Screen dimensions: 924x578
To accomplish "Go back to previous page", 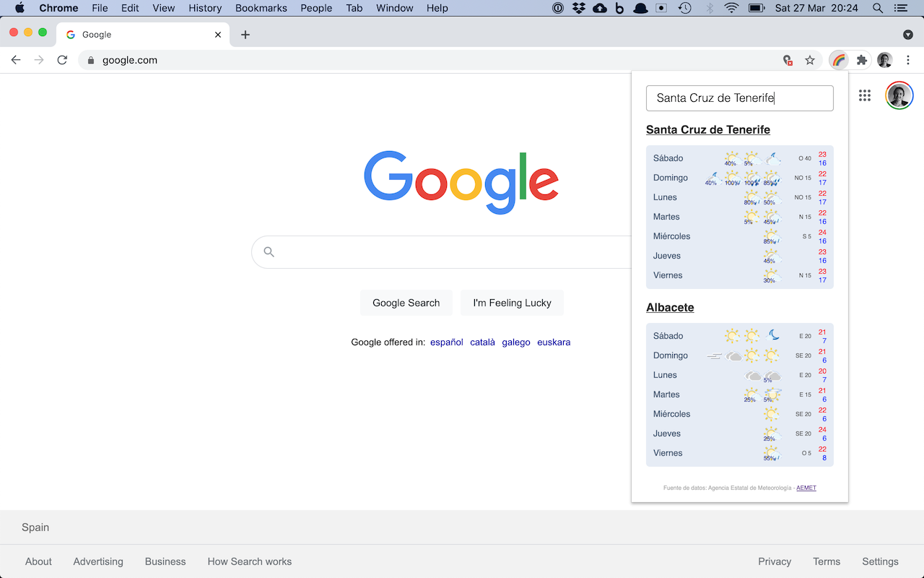I will [16, 60].
